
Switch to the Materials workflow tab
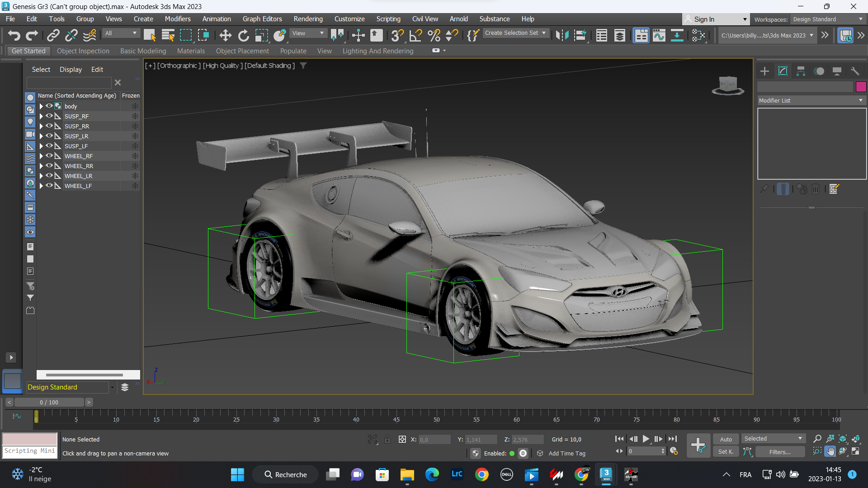point(190,51)
